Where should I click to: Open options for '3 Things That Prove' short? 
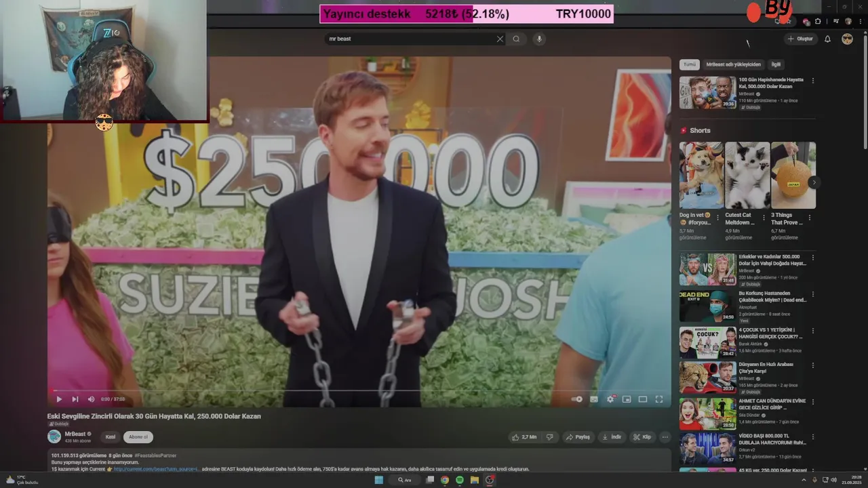click(809, 218)
